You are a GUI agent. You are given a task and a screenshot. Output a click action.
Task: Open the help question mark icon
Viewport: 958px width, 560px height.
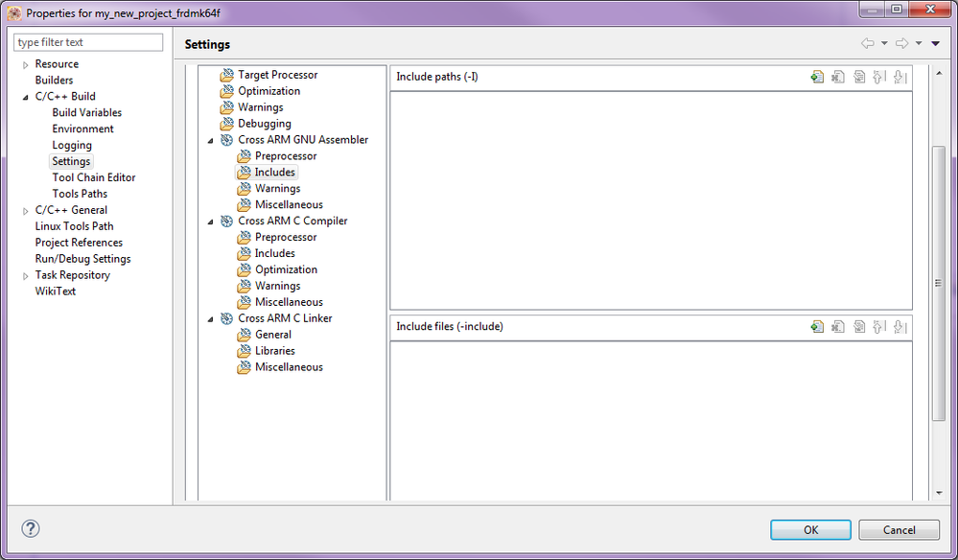31,528
